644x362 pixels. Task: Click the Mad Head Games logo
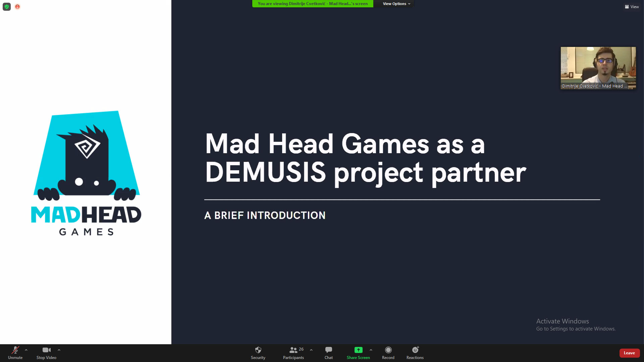point(86,173)
